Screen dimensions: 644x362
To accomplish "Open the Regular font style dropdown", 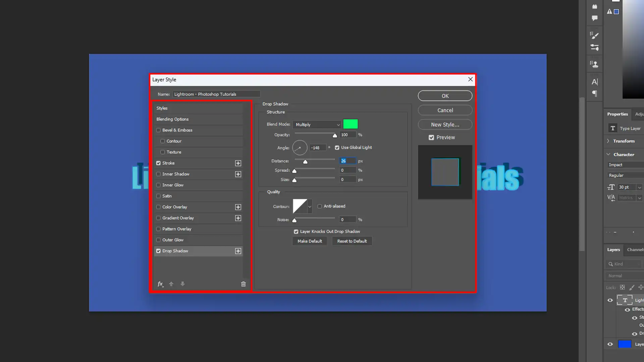I will pos(626,175).
